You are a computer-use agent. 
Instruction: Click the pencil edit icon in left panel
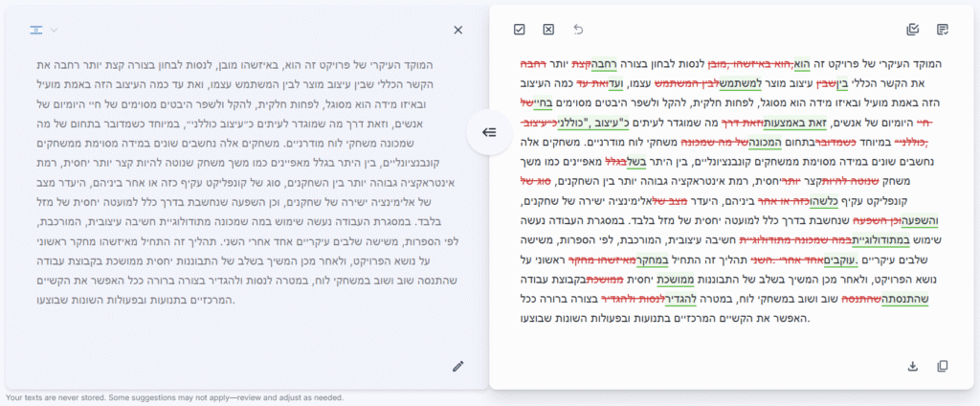click(457, 366)
